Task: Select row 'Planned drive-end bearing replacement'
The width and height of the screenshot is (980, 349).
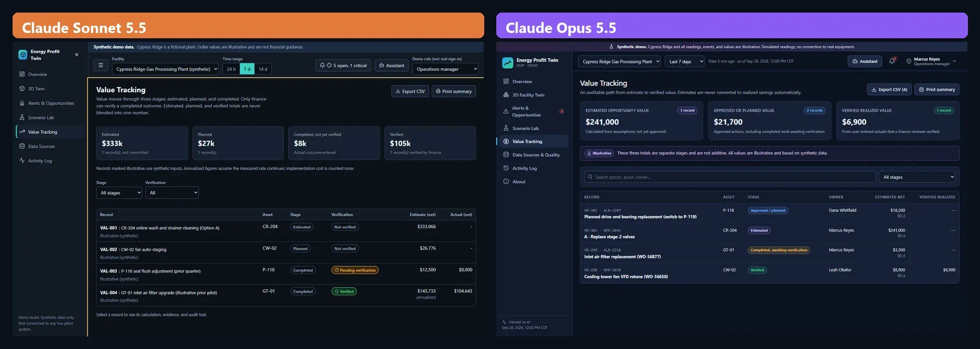Action: click(770, 214)
